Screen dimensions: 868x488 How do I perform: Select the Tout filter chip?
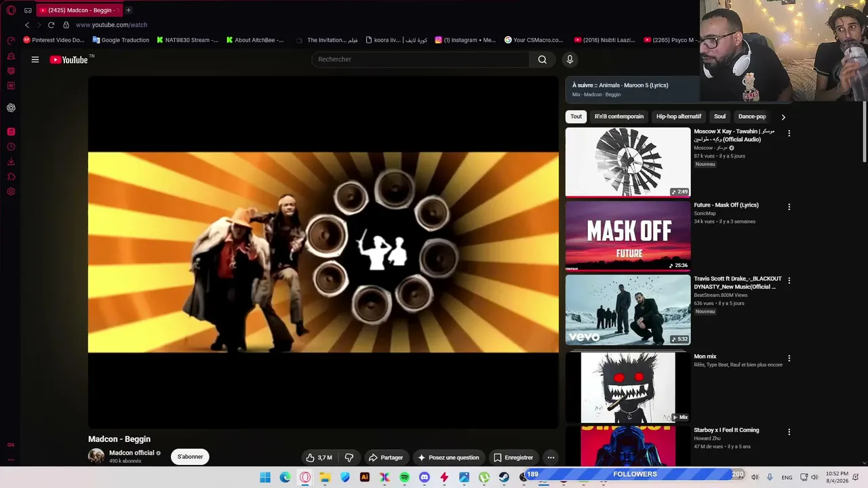(576, 117)
